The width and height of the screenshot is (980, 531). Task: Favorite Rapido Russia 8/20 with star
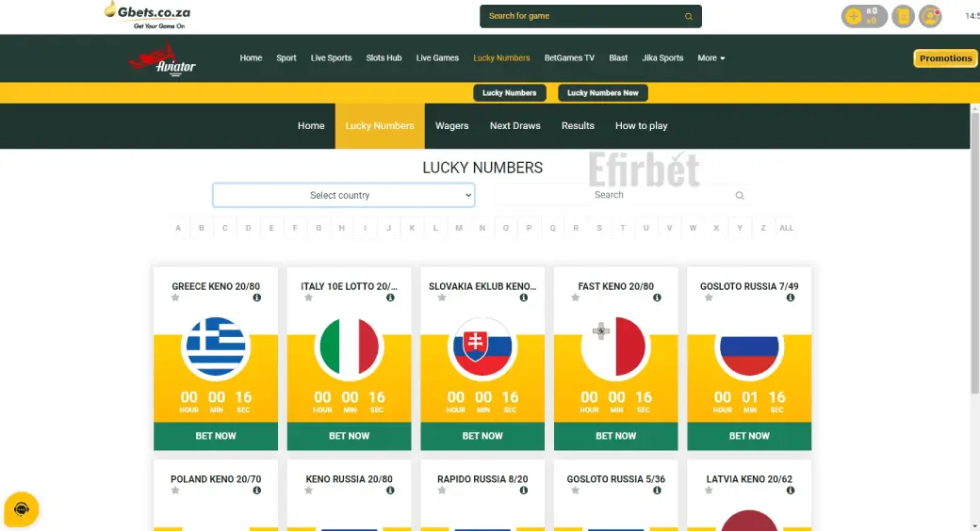[442, 491]
